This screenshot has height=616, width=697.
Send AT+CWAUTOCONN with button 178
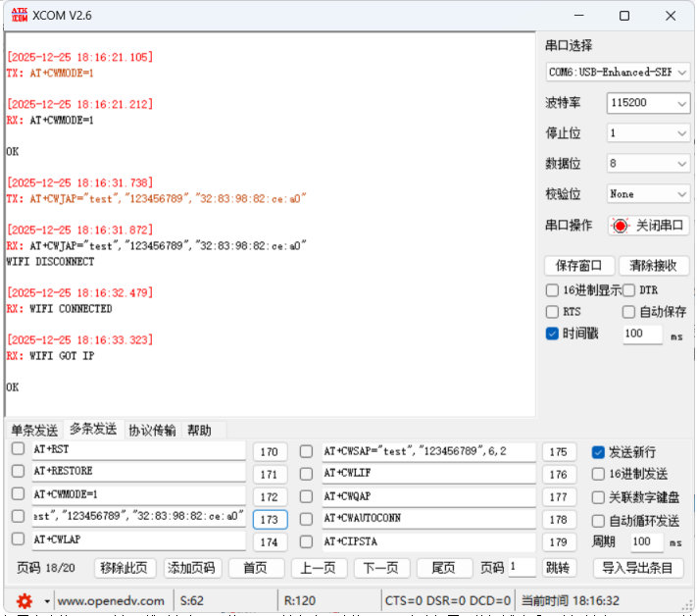(559, 520)
